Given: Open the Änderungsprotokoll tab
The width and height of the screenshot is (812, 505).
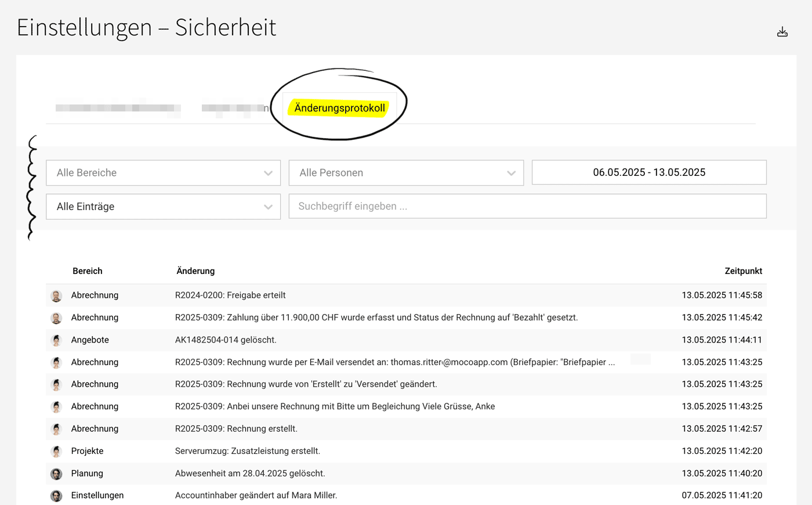Looking at the screenshot, I should click(x=339, y=108).
